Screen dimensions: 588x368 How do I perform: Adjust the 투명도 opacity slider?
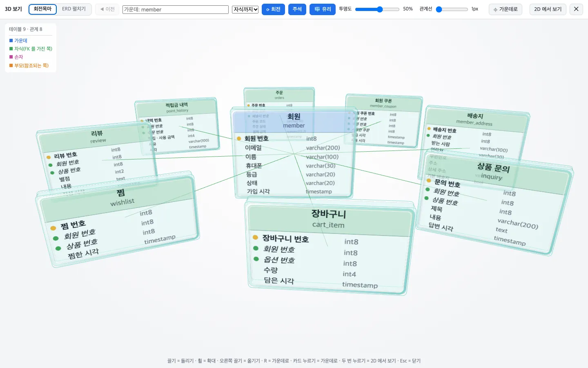pos(377,9)
